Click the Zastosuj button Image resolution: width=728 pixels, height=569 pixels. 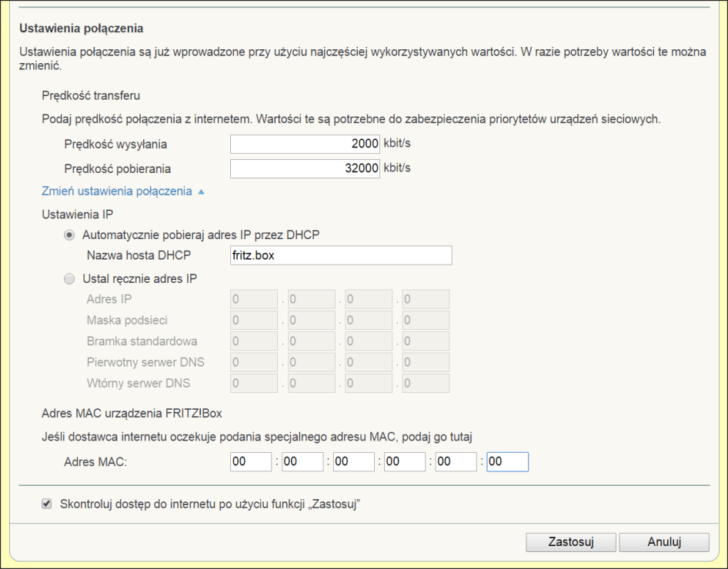pyautogui.click(x=570, y=541)
